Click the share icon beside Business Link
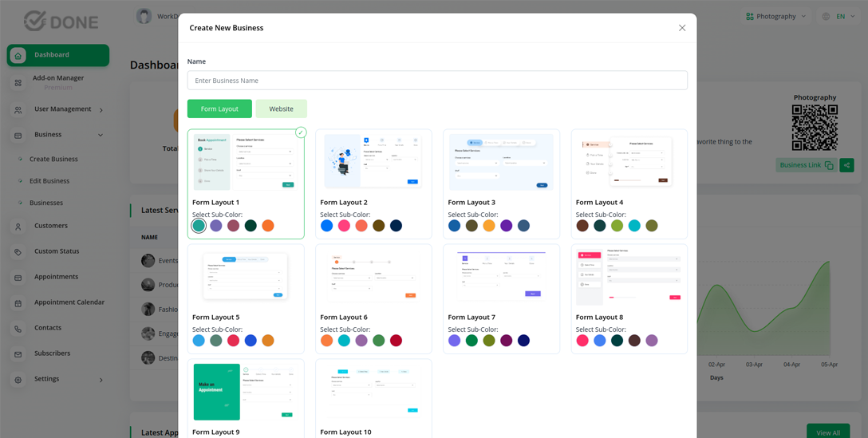This screenshot has height=438, width=868. point(847,165)
